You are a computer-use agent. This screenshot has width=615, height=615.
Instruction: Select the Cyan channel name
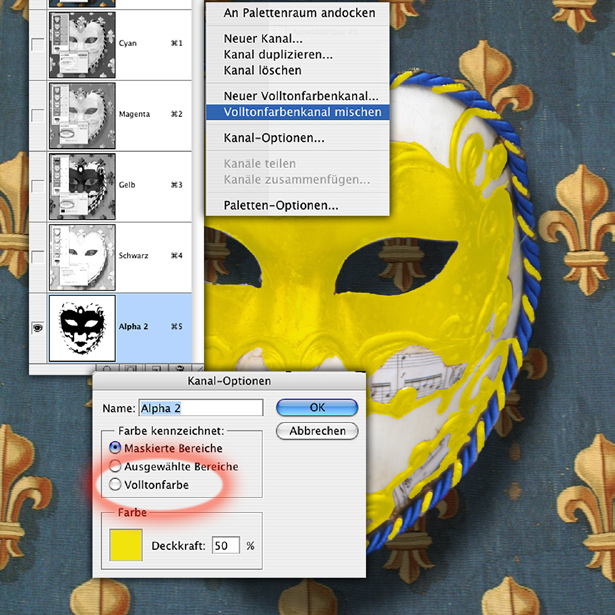[128, 43]
